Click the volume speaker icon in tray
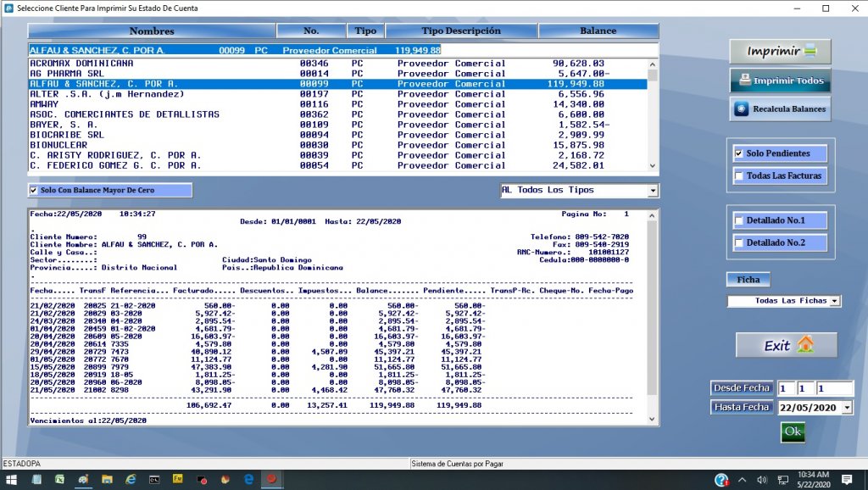The image size is (868, 490). [x=760, y=480]
